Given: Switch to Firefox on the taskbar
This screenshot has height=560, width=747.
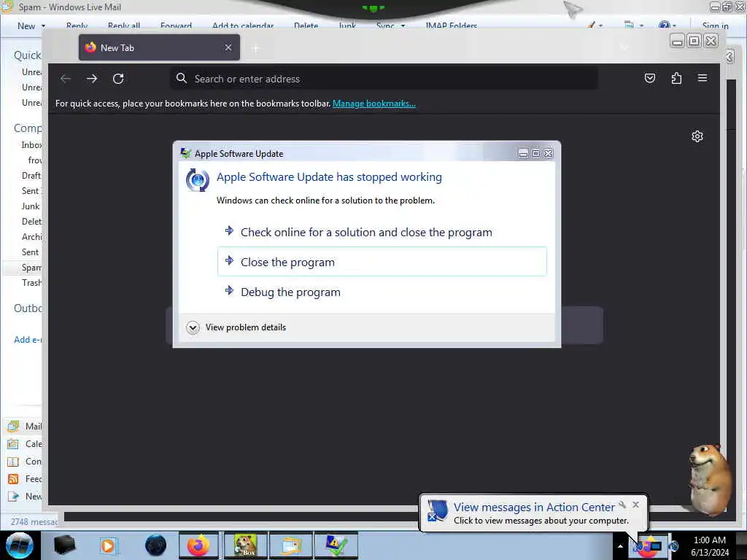Looking at the screenshot, I should 198,545.
